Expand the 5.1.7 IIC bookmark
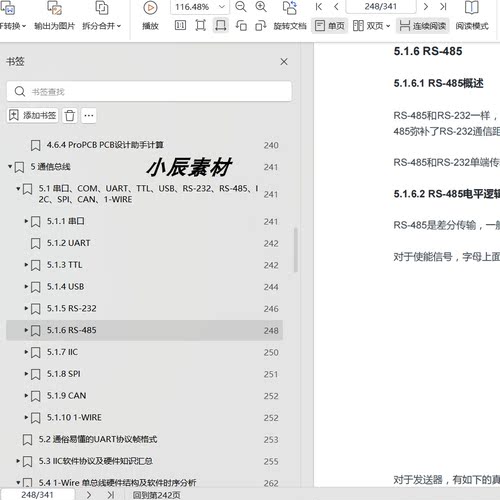This screenshot has height=500, width=500. click(x=26, y=352)
